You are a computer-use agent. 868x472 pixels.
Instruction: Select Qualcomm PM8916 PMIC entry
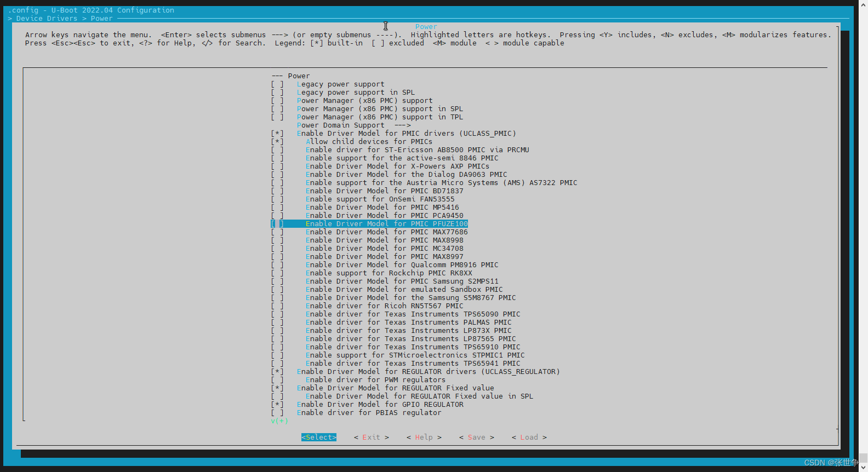tap(402, 265)
